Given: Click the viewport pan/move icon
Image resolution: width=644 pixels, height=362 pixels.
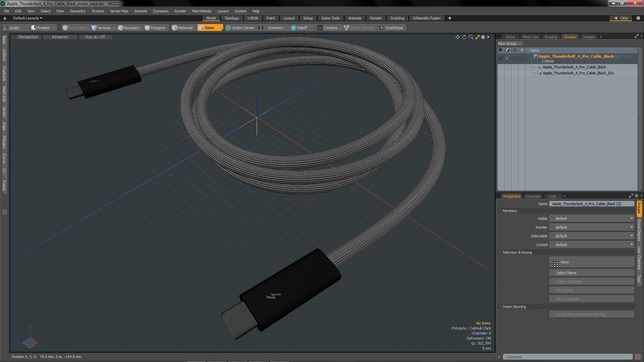Looking at the screenshot, I should tap(458, 37).
